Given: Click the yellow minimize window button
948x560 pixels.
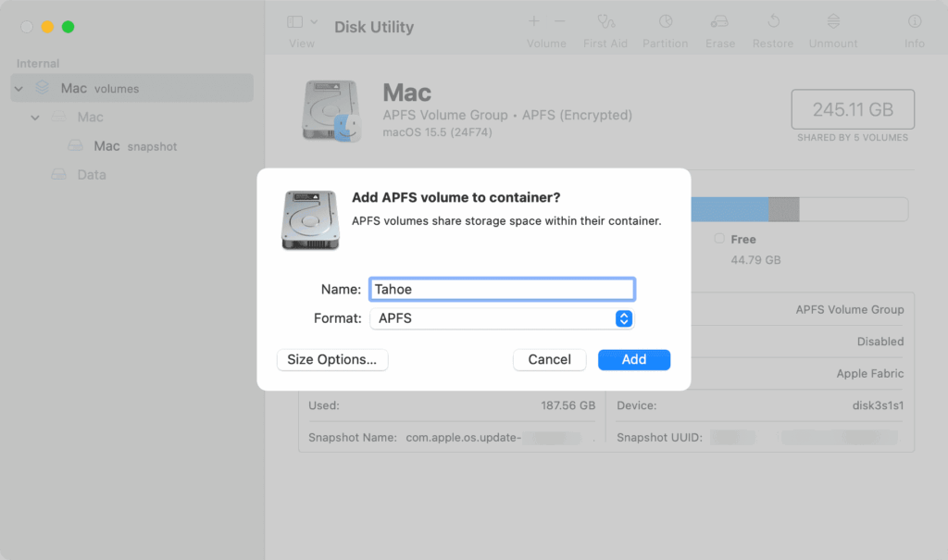Looking at the screenshot, I should tap(47, 27).
